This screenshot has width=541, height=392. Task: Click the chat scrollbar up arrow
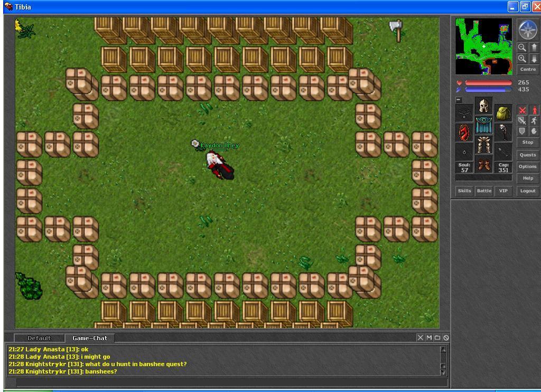[x=444, y=349]
